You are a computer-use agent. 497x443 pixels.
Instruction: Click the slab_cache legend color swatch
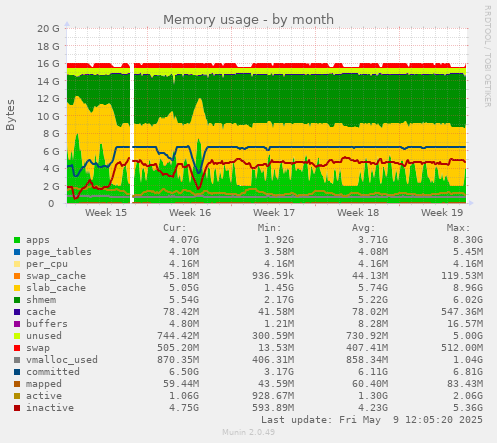17,288
